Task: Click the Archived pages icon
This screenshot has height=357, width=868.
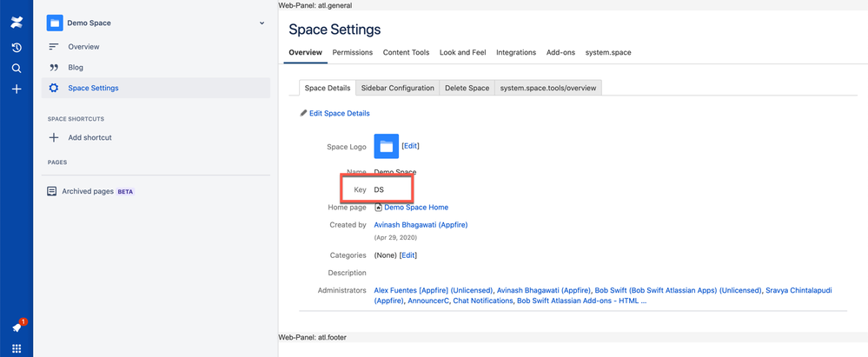Action: tap(52, 191)
